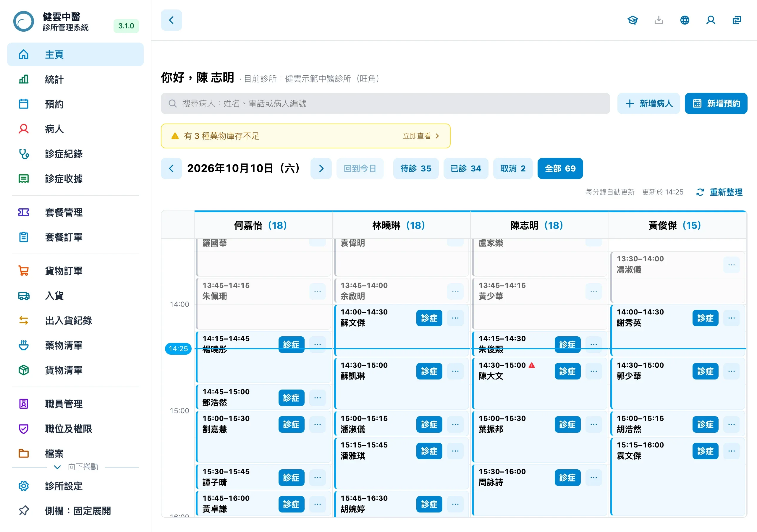Click 新增預約 button
Screen dimensions: 757x532
[716, 103]
